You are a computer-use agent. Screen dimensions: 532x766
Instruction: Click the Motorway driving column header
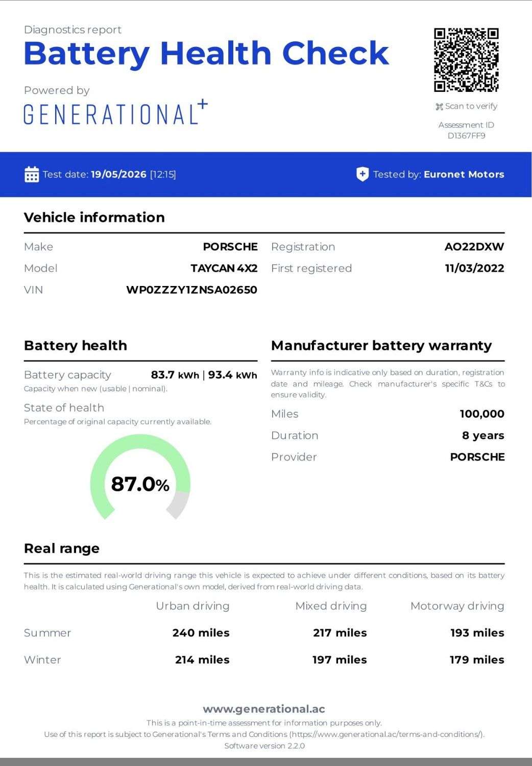click(x=457, y=606)
